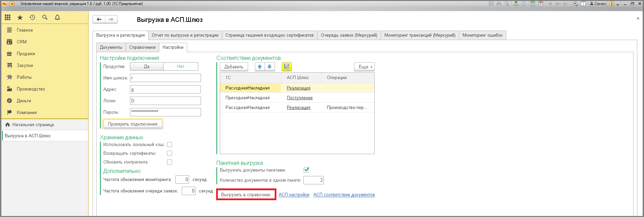The image size is (644, 217).
Task: Click the M+ memory button
Action: [x=558, y=4]
